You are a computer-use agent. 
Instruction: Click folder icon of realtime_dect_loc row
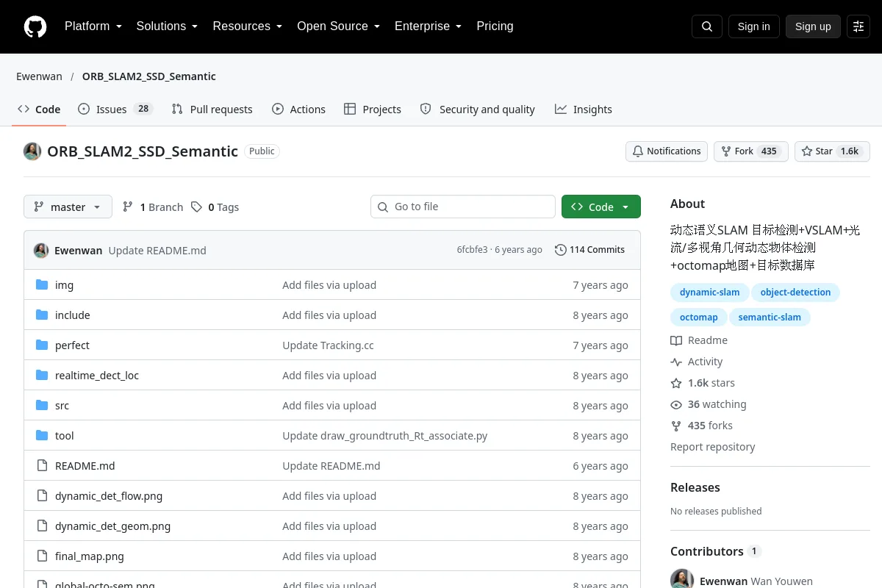pos(42,376)
